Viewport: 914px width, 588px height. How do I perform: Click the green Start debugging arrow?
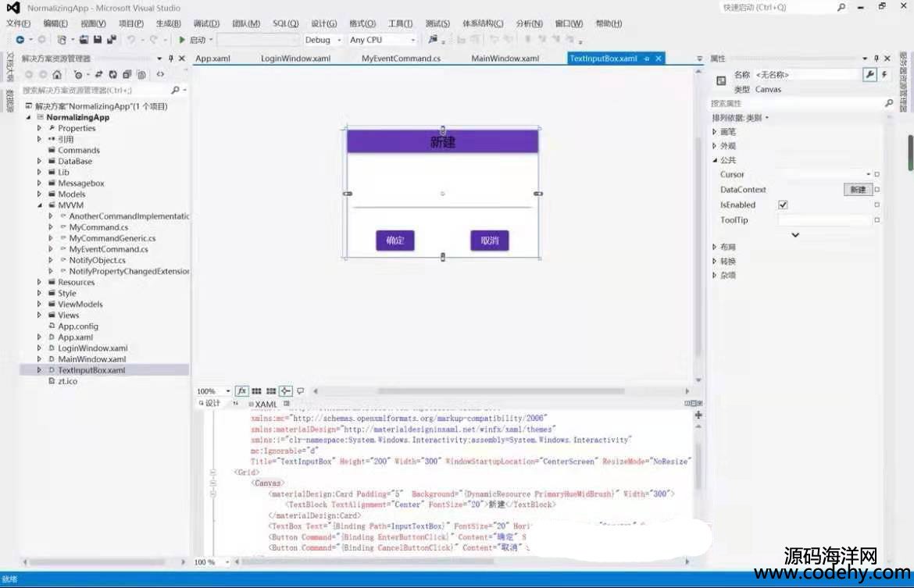point(182,40)
